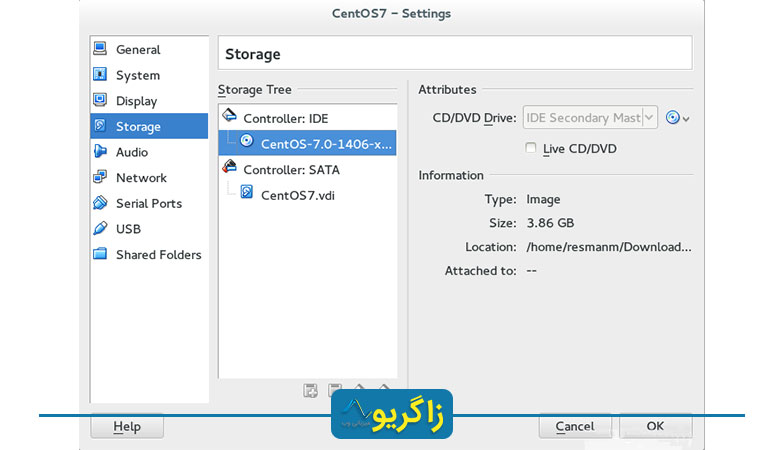Click the Cancel button

(575, 426)
